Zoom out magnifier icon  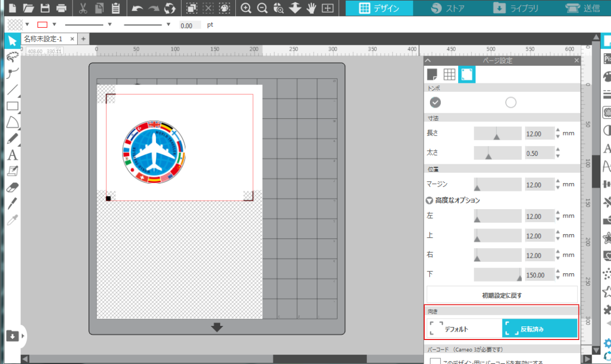click(x=262, y=8)
